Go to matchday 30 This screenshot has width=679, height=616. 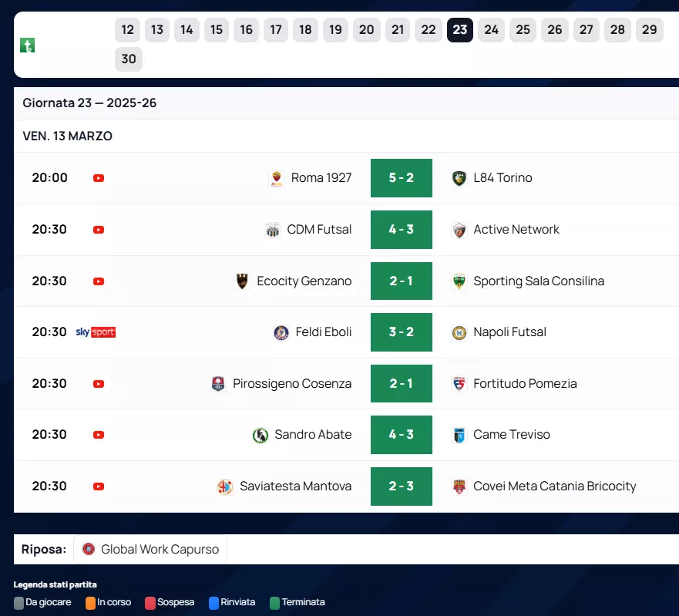(129, 59)
